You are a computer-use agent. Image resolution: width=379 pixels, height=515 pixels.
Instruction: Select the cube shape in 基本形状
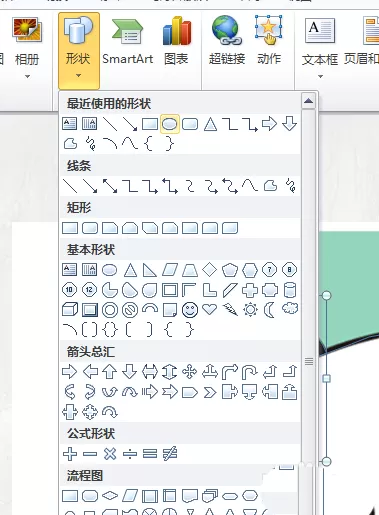click(70, 310)
